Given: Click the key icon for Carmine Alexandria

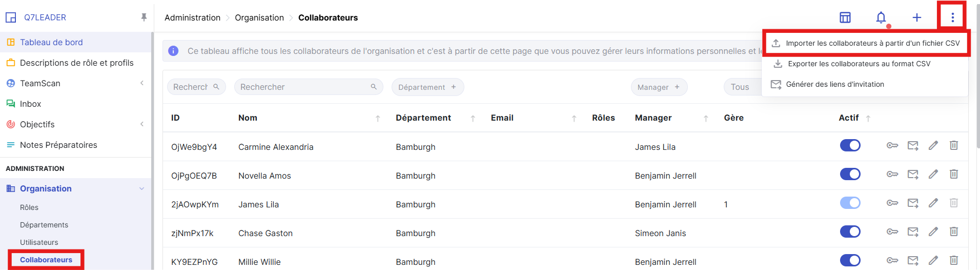Looking at the screenshot, I should tap(892, 146).
